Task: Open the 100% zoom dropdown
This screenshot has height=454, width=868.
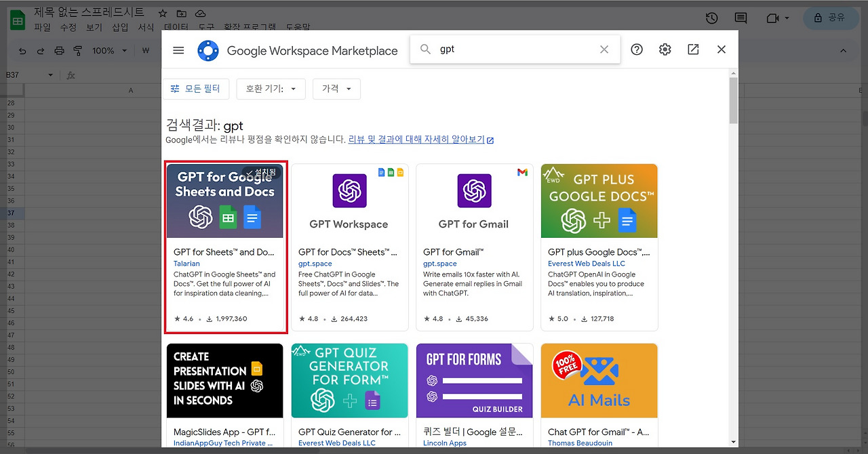Action: point(109,51)
